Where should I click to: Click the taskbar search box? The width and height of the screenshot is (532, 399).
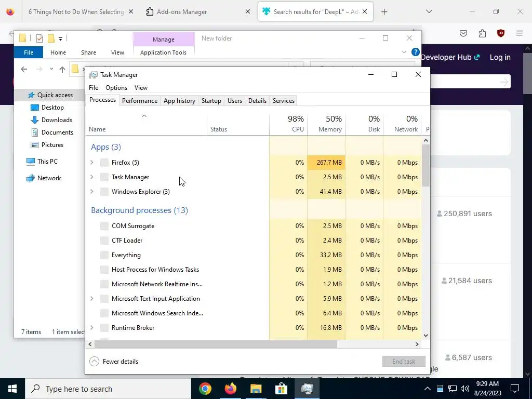pos(108,389)
